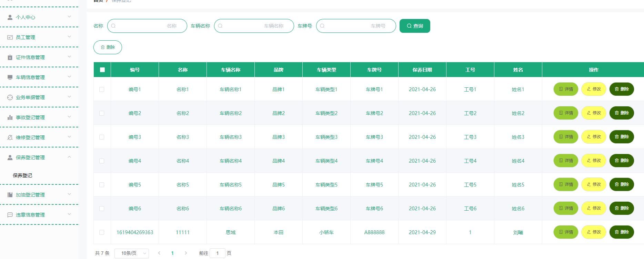Click the cell A888888
The width and height of the screenshot is (644, 259).
pyautogui.click(x=374, y=232)
